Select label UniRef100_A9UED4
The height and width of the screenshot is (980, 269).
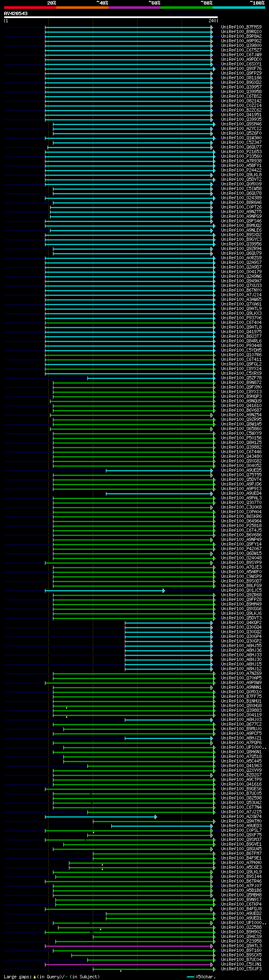[x=241, y=493]
